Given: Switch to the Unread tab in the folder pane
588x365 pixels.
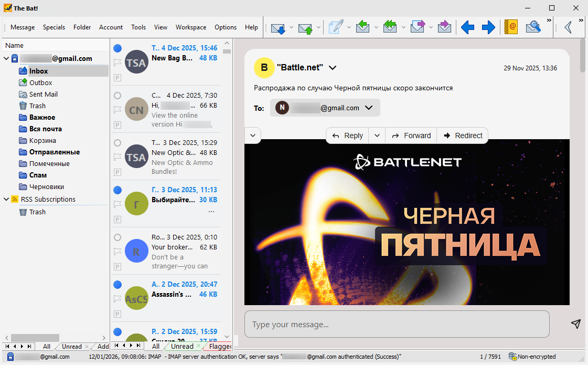Looking at the screenshot, I should [x=72, y=347].
